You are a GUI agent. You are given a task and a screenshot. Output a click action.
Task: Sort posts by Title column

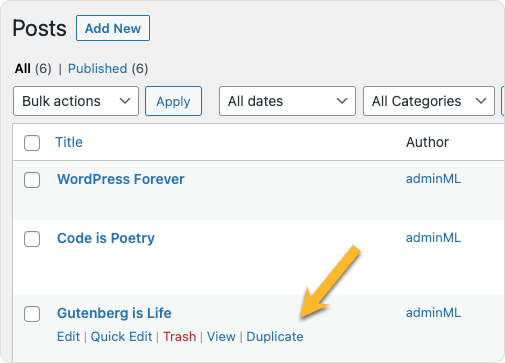[69, 142]
